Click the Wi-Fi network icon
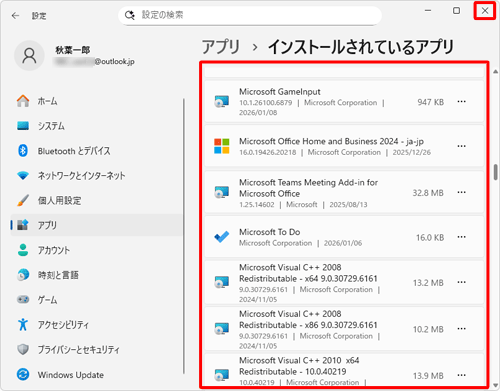Image resolution: width=500 pixels, height=391 pixels. [x=23, y=175]
